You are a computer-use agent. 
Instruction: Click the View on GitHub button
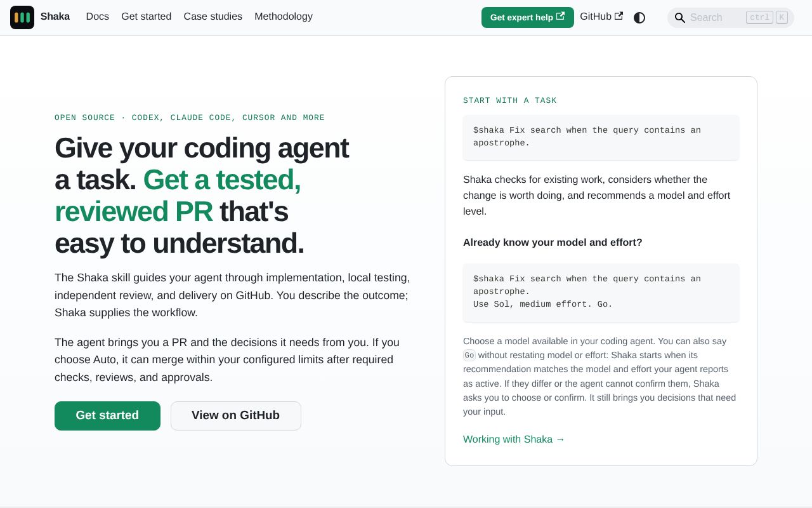point(236,416)
